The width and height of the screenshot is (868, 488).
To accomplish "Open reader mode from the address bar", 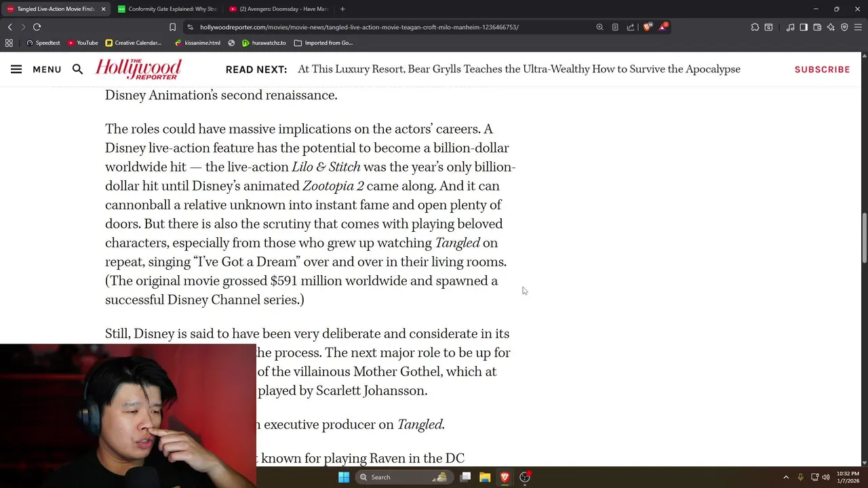I will pos(615,27).
